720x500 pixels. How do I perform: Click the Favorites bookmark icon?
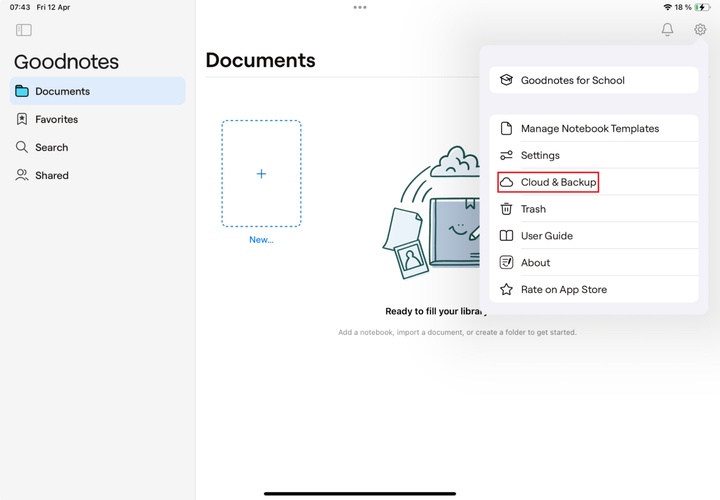[22, 119]
